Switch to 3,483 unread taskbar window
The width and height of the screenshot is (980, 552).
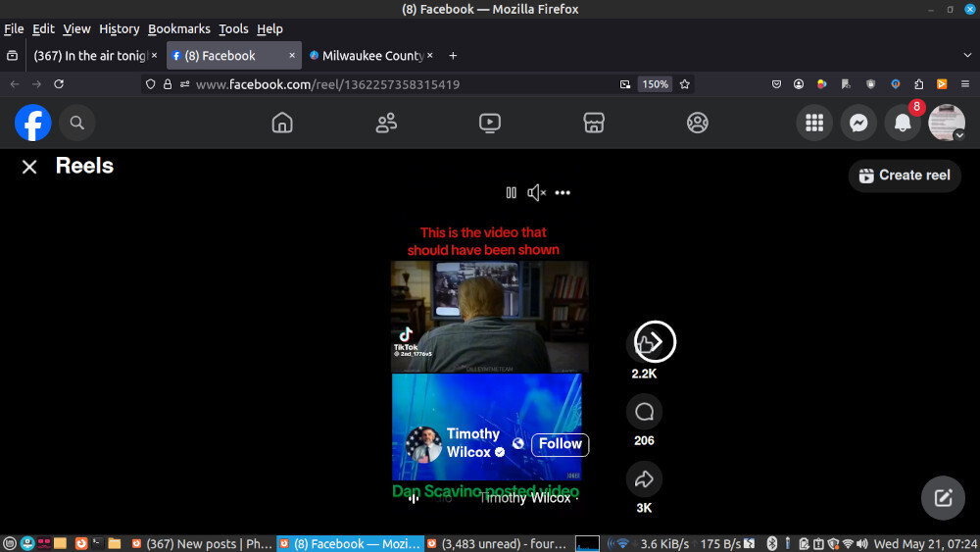point(497,544)
